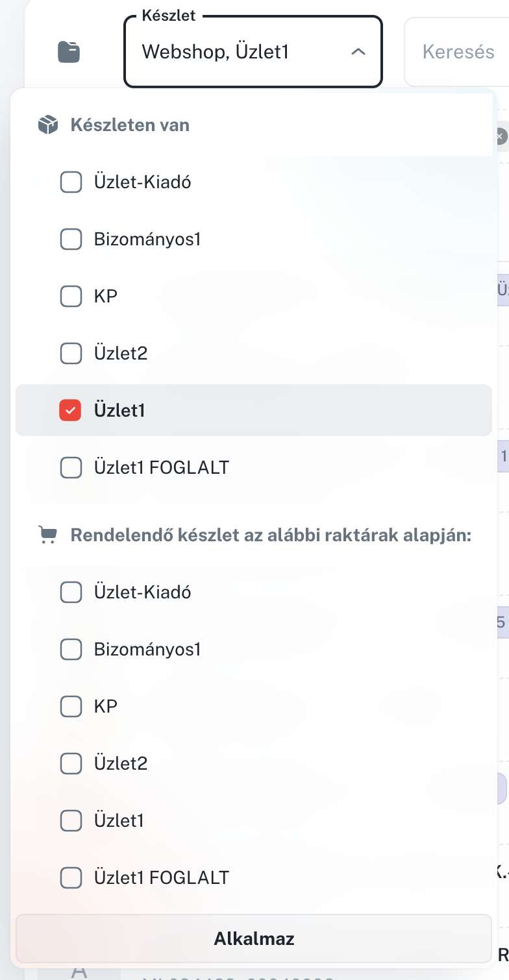Tick Bizományos1 in the Rendelendő készlet list
This screenshot has width=509, height=980.
click(x=71, y=649)
